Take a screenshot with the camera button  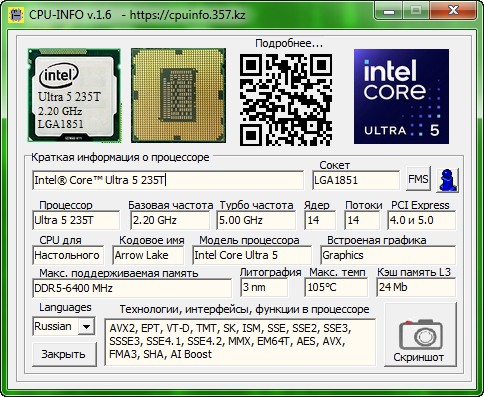click(x=420, y=335)
